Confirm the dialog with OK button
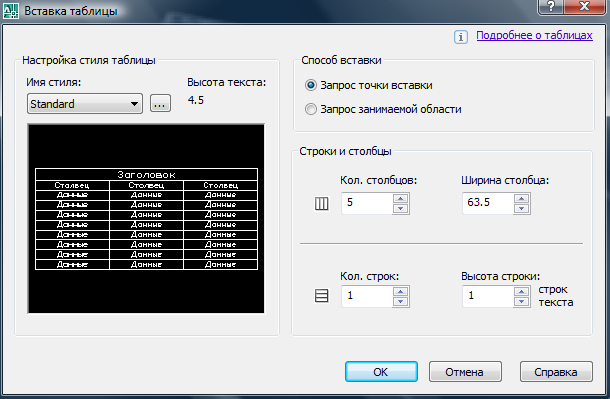Screen dimensions: 610x399 click(x=381, y=372)
